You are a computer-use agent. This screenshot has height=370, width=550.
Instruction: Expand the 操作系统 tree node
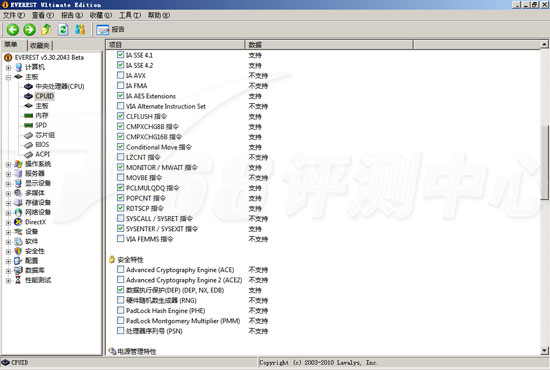tap(8, 164)
